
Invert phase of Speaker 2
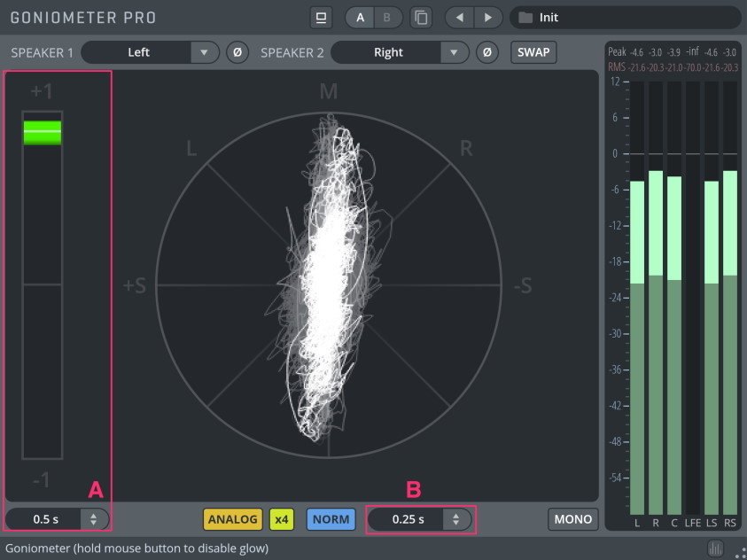click(x=486, y=52)
